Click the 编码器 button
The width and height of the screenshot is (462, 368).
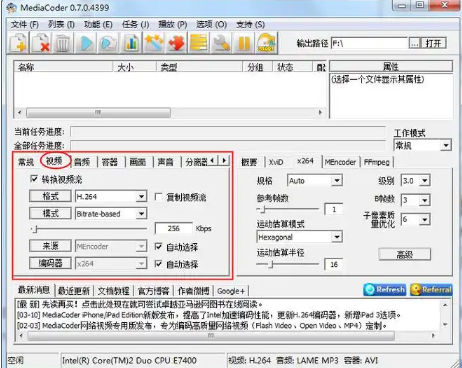tap(50, 263)
